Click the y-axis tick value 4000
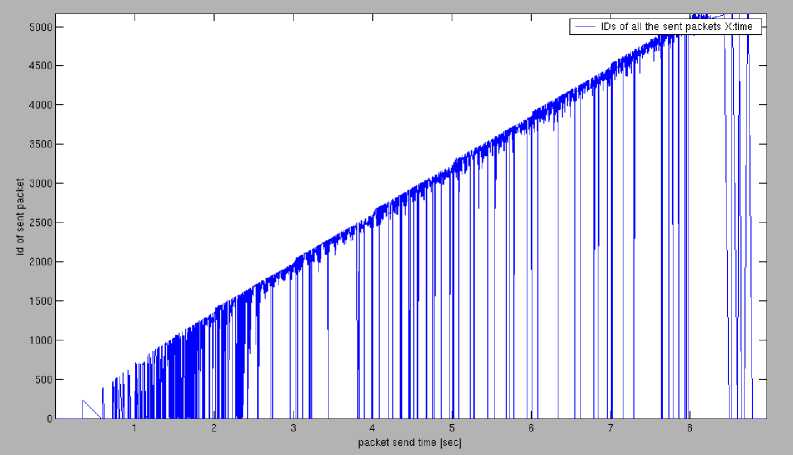This screenshot has width=793, height=455. tap(40, 105)
